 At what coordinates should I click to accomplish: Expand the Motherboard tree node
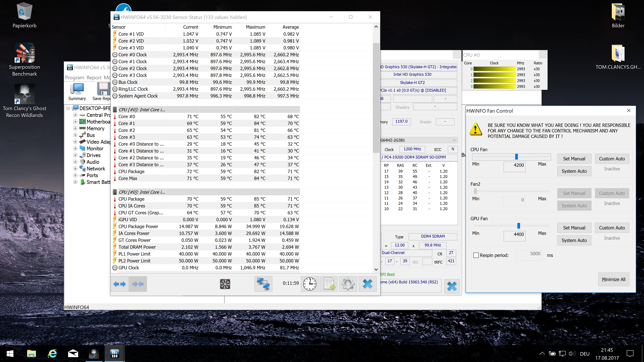click(75, 122)
